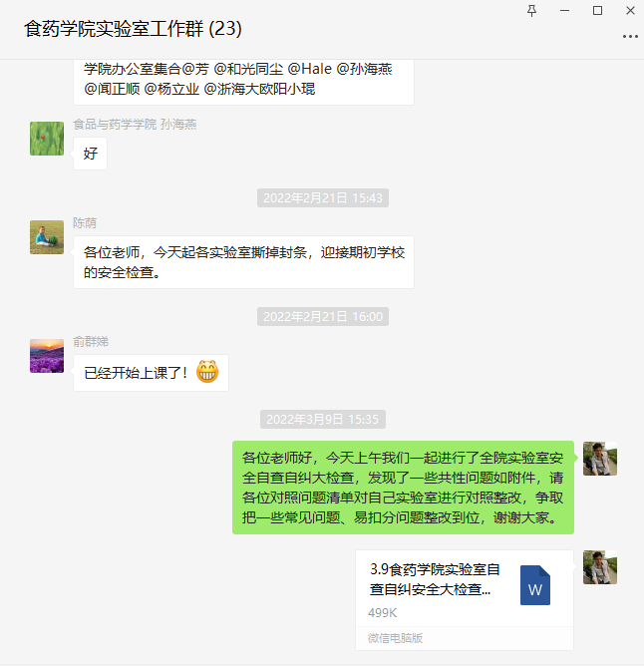Image resolution: width=644 pixels, height=666 pixels.
Task: Click the grinning emoji in message
Action: 207,372
